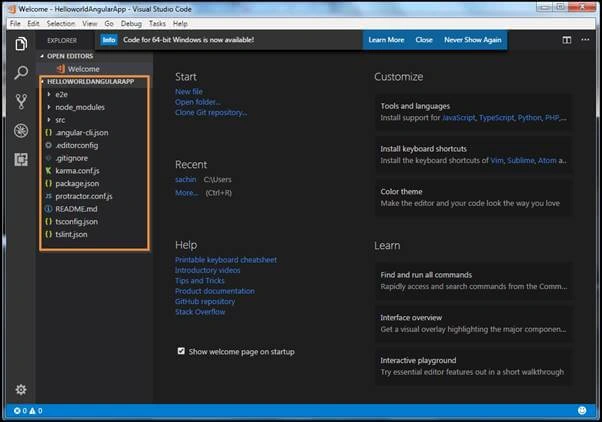Open the Edit menu
This screenshot has height=422, width=602.
[x=33, y=24]
